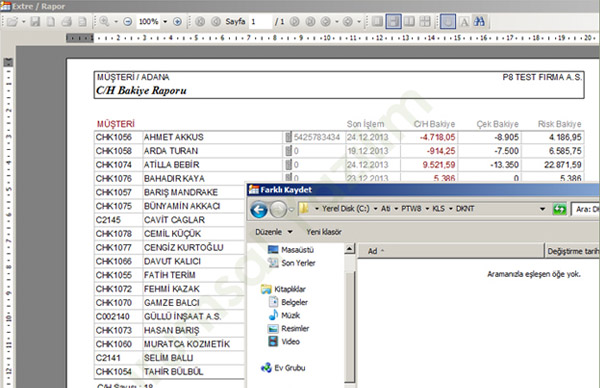600x388 pixels.
Task: Open recent locations dropdown next to forward button
Action: (292, 210)
